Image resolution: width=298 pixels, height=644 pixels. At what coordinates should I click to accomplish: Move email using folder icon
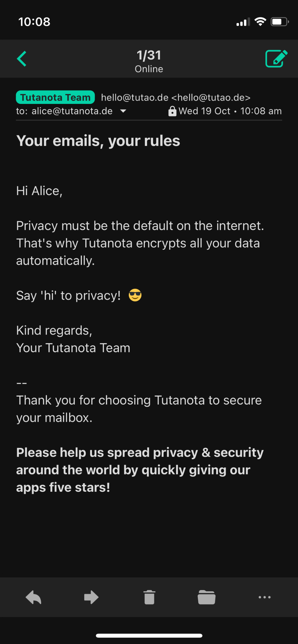click(x=207, y=597)
